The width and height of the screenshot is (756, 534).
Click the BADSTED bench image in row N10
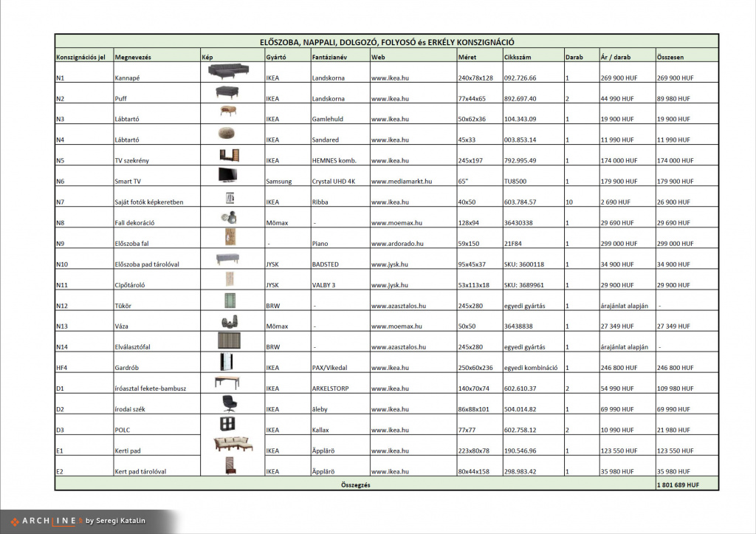pos(227,259)
